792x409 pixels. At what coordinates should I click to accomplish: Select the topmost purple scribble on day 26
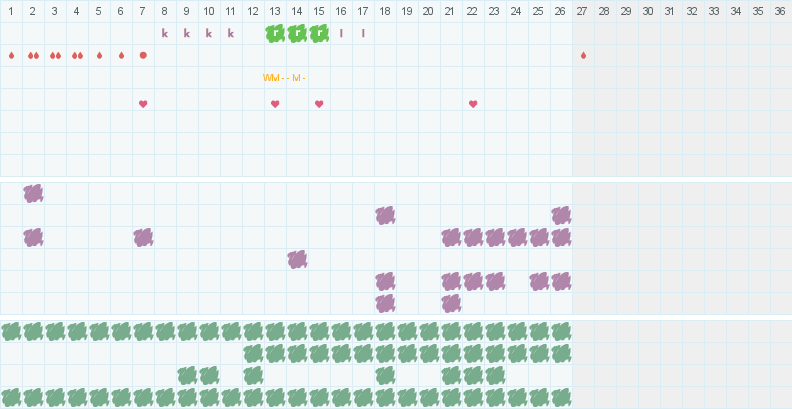pyautogui.click(x=561, y=215)
